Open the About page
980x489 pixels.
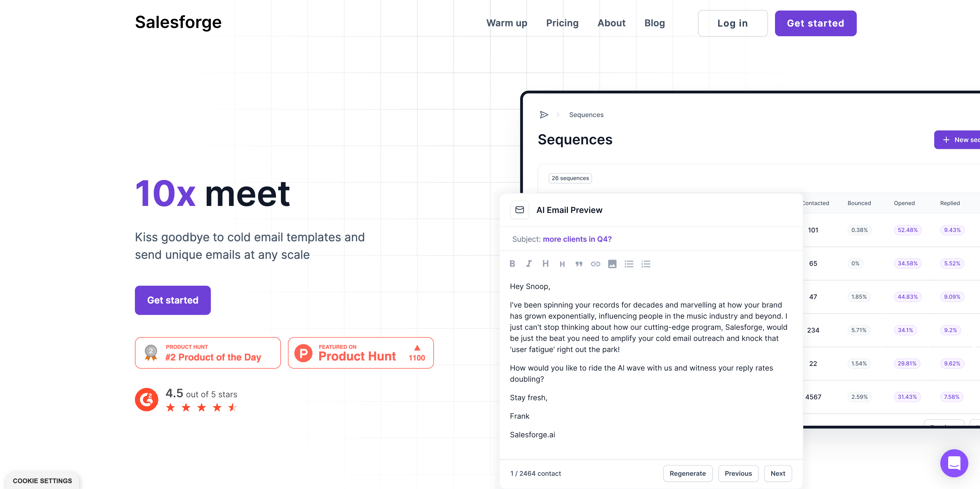(x=611, y=23)
